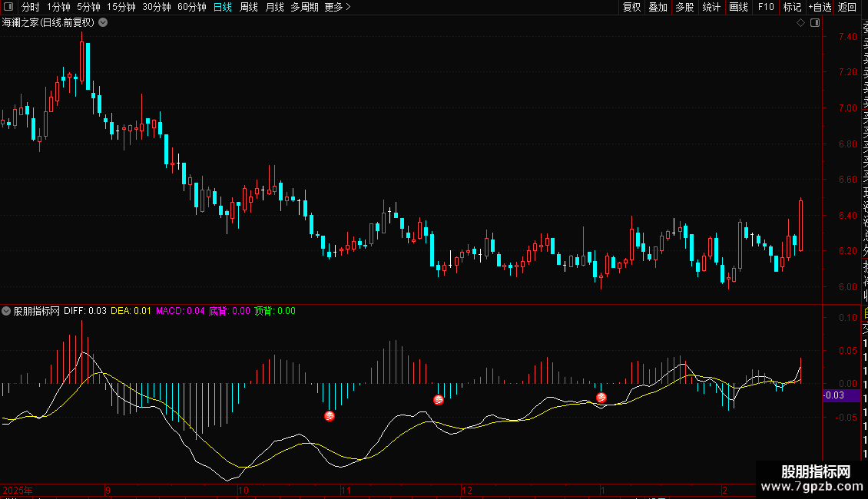Click the DEA: 0.01 value label

pos(131,311)
